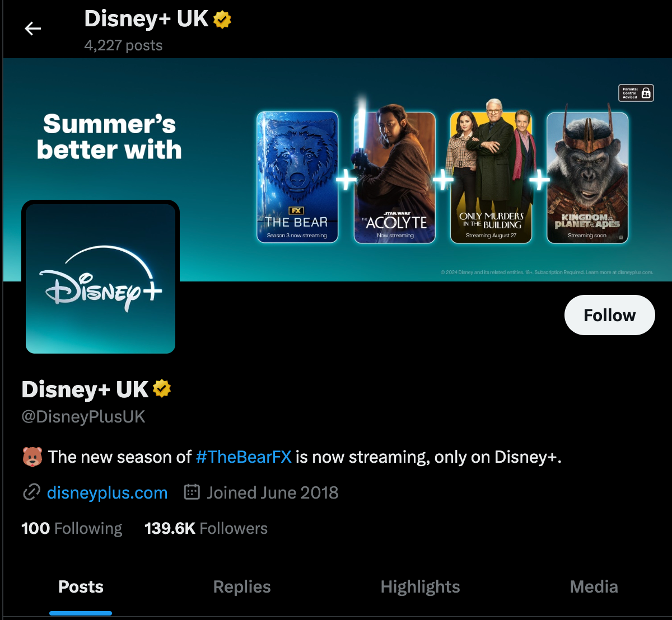Click the gold verified badge in header

pyautogui.click(x=222, y=20)
